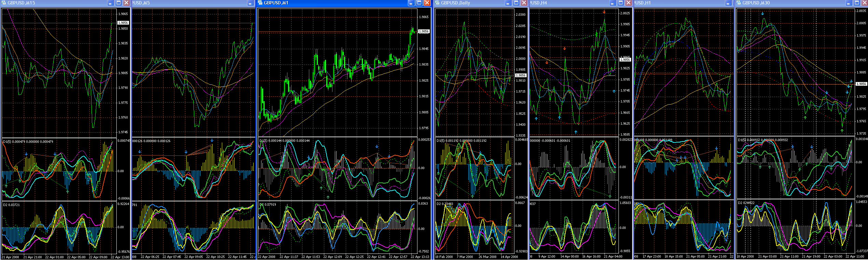
Task: Close the GBPUSD,M15 chart window
Action: [x=126, y=3]
